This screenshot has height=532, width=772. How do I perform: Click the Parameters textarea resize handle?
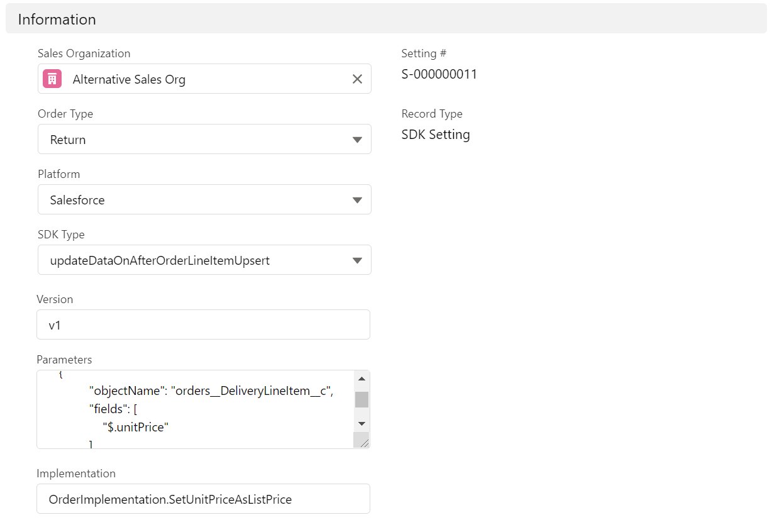363,442
